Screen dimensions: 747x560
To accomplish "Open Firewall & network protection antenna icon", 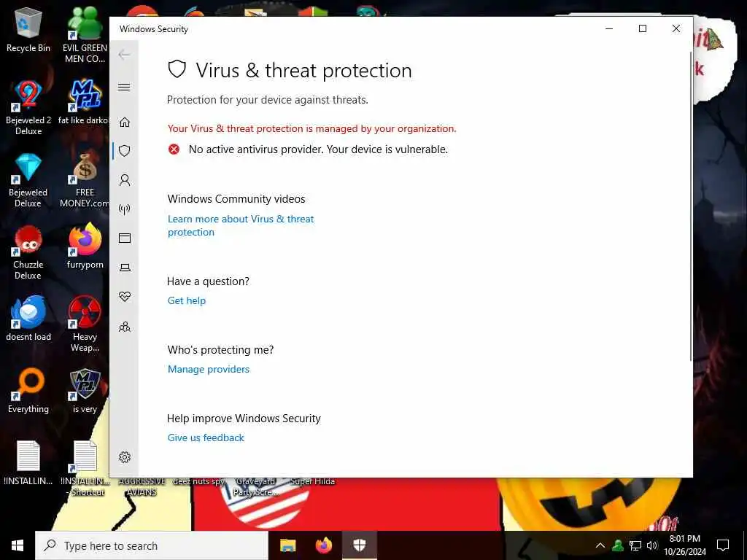I will click(124, 209).
